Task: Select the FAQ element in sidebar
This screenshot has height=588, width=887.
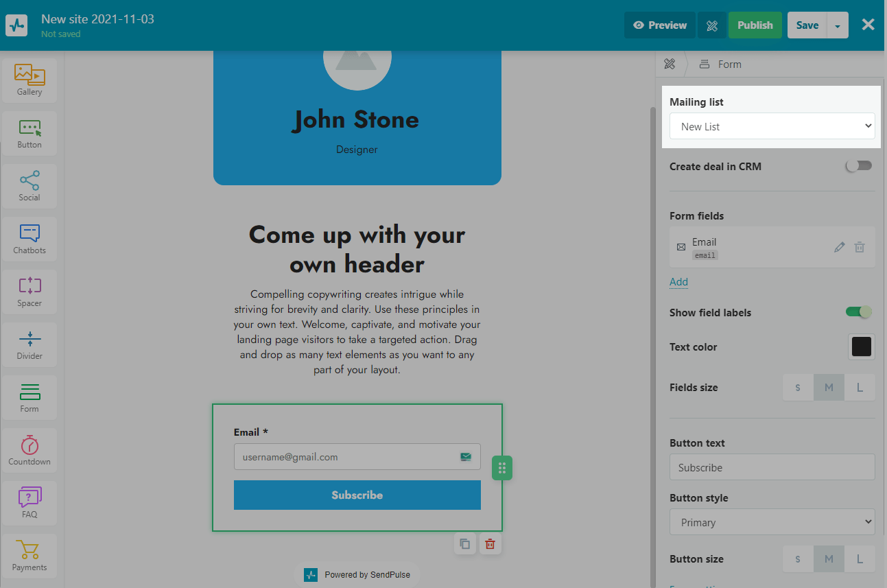Action: click(29, 503)
